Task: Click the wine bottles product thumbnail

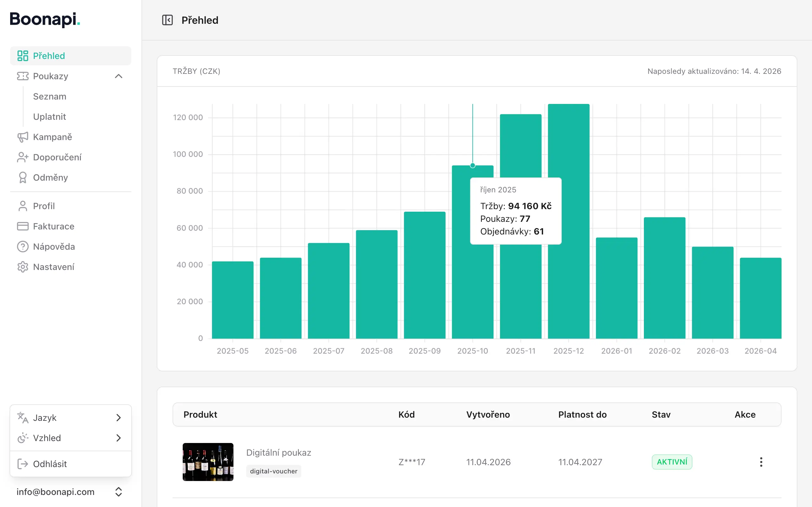Action: click(x=208, y=462)
